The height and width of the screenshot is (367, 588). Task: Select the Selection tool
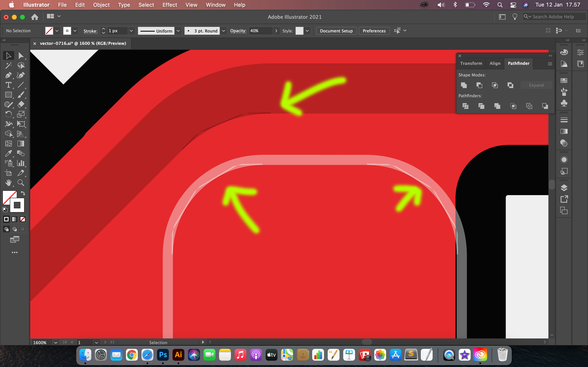(8, 55)
